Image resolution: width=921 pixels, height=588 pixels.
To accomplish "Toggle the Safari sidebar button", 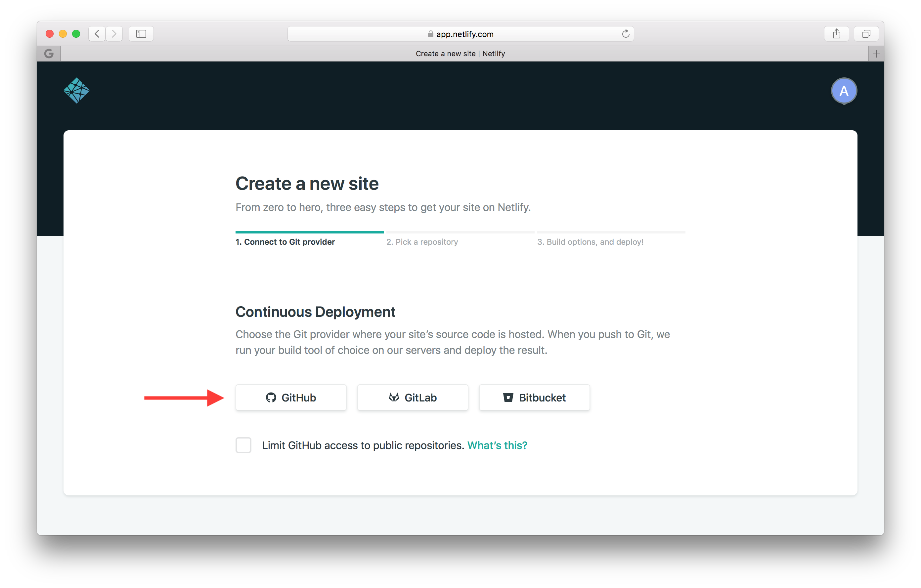I will pyautogui.click(x=141, y=34).
